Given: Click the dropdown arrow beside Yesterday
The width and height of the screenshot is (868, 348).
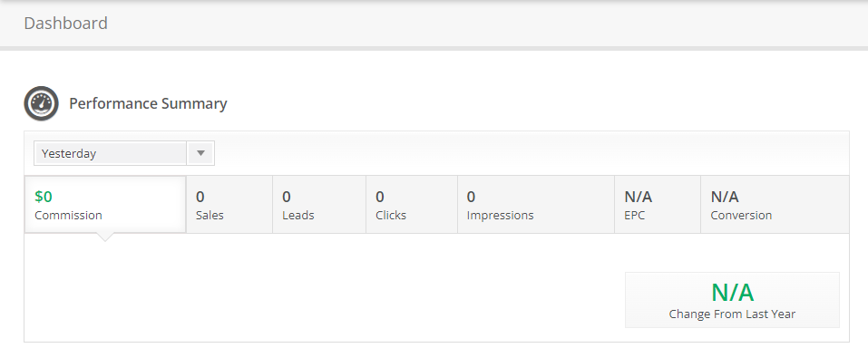Looking at the screenshot, I should pyautogui.click(x=201, y=153).
